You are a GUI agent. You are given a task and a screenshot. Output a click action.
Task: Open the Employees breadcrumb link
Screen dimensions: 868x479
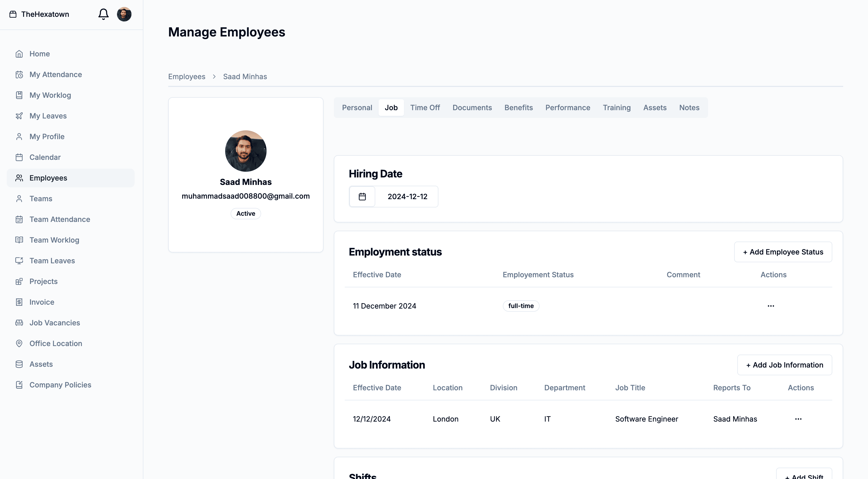[187, 77]
